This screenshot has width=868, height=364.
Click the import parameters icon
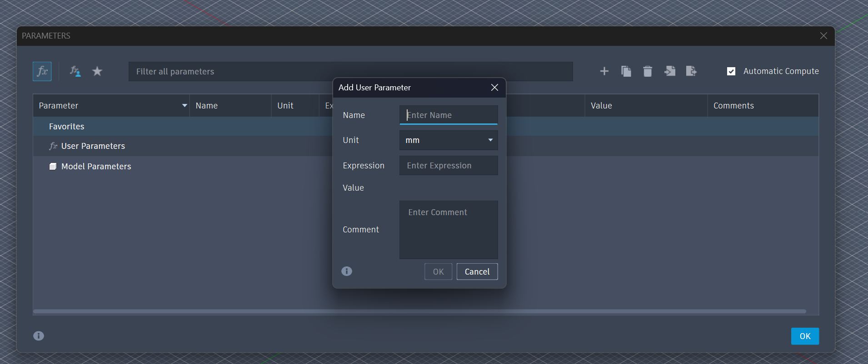pos(669,71)
